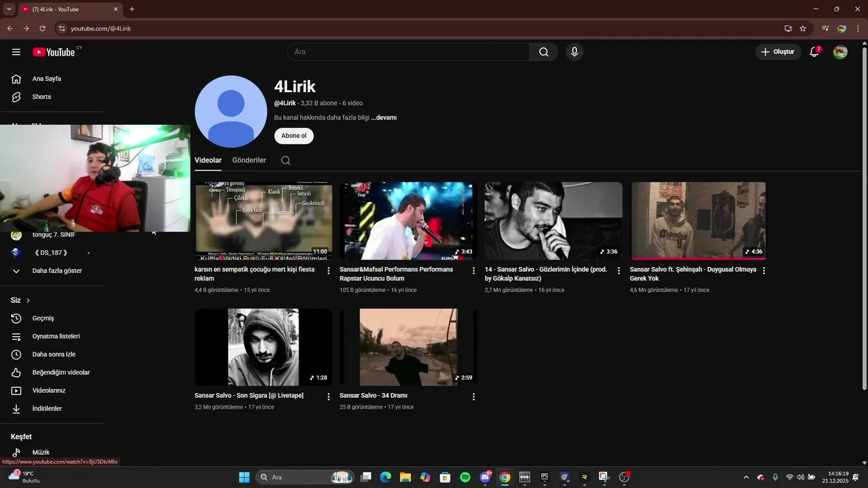The width and height of the screenshot is (868, 488).
Task: Click the Oluştur create button
Action: tap(778, 52)
